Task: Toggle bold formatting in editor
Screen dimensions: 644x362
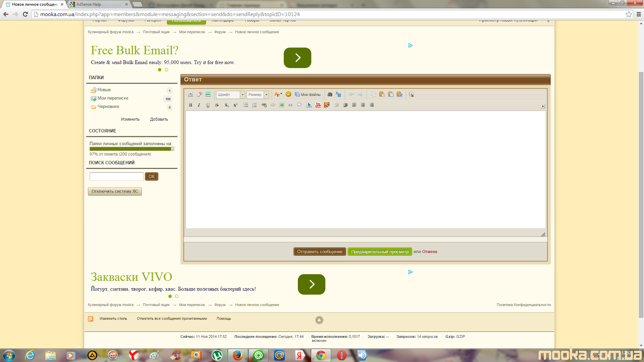Action: pos(191,105)
